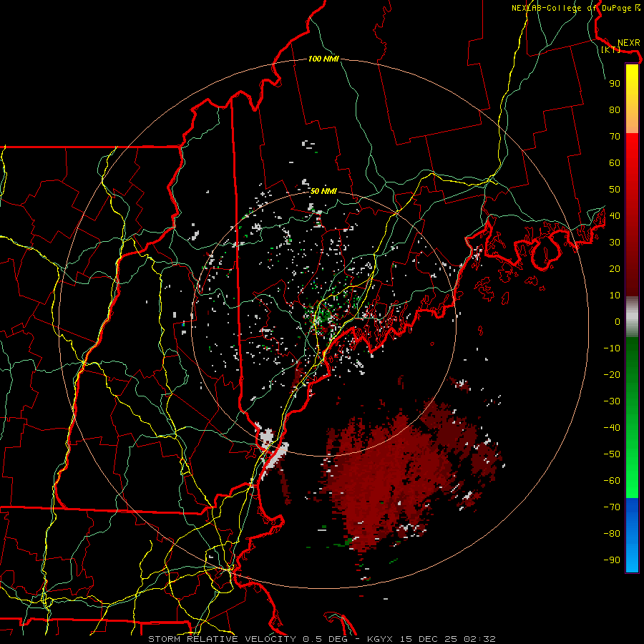
Task: Click the -40 value on velocity scale
Action: pyautogui.click(x=612, y=428)
